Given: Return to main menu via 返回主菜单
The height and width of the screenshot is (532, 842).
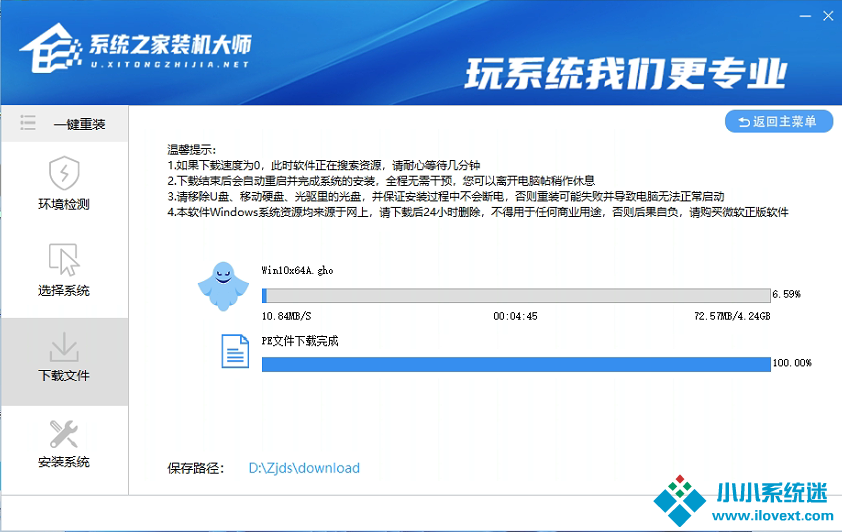Looking at the screenshot, I should point(779,122).
